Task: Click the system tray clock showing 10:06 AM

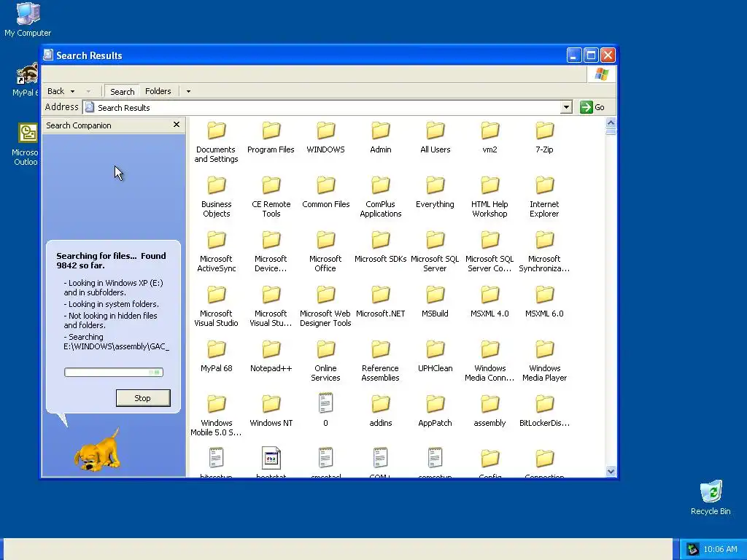Action: pos(720,549)
